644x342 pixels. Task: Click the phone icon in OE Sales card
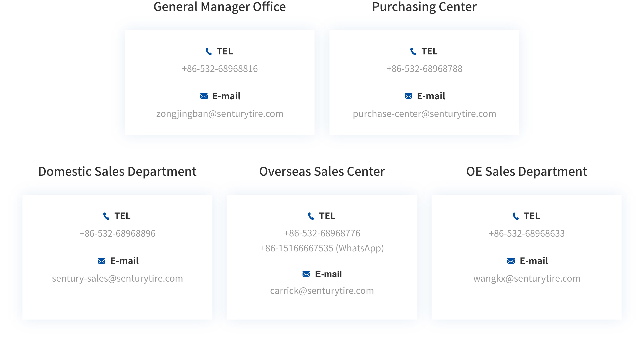pos(515,216)
